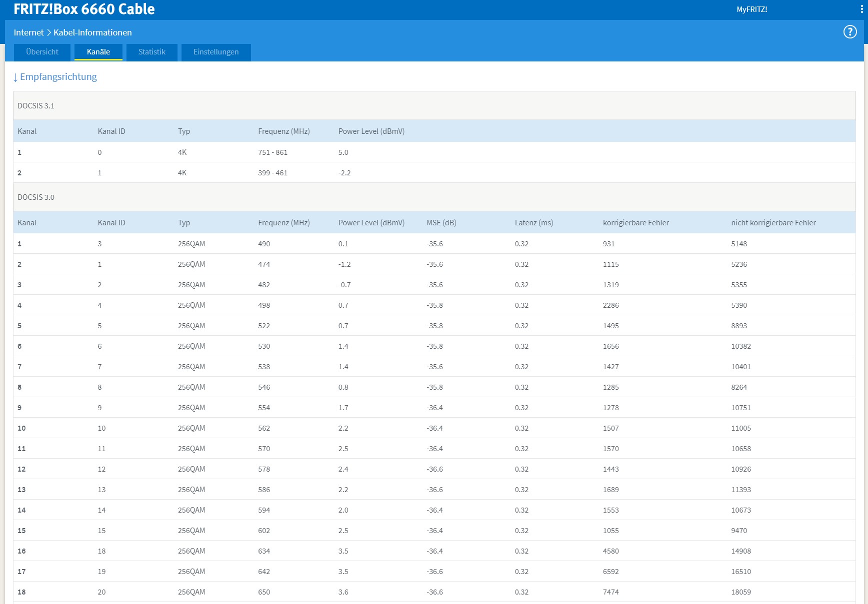Click the DOCSIS 3.1 row with frequency 751 - 861
The image size is (868, 604).
click(x=434, y=152)
